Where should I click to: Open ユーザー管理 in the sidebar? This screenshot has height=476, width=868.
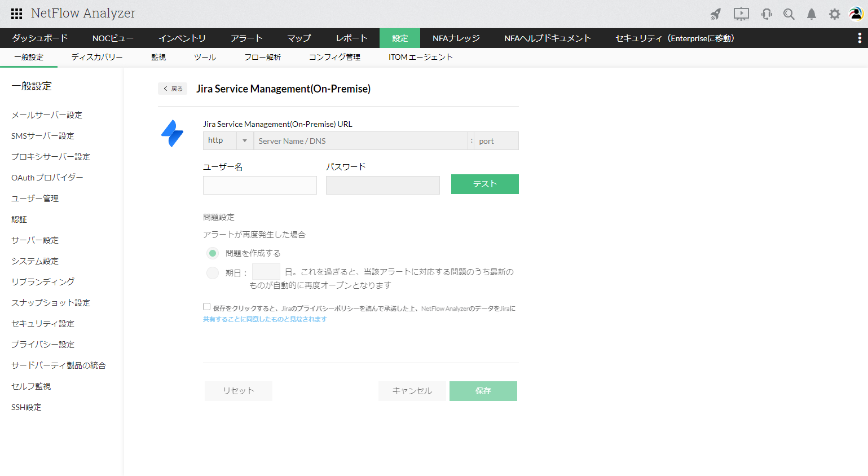pyautogui.click(x=35, y=199)
